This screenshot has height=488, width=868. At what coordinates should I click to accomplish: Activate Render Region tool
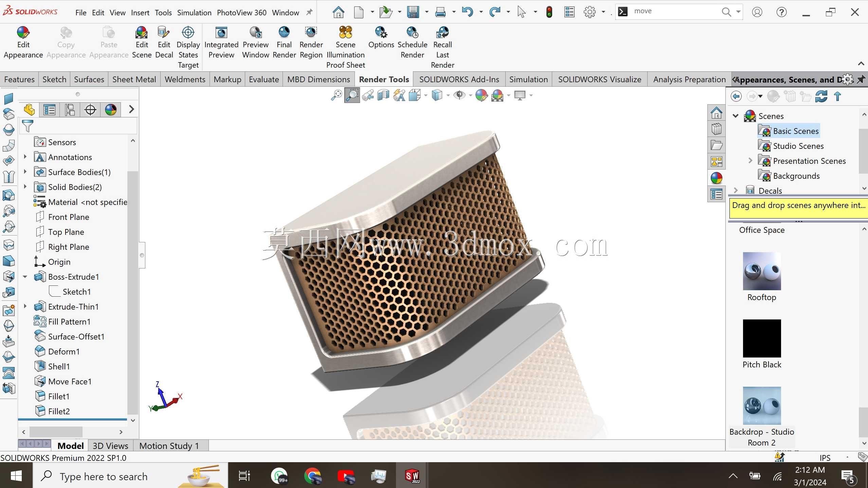(311, 42)
